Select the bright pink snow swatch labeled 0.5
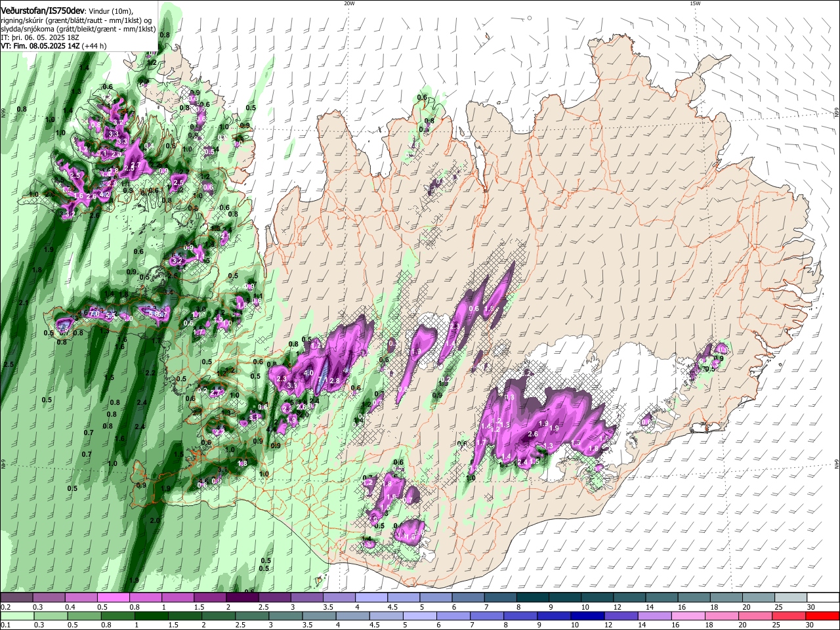 tap(113, 598)
